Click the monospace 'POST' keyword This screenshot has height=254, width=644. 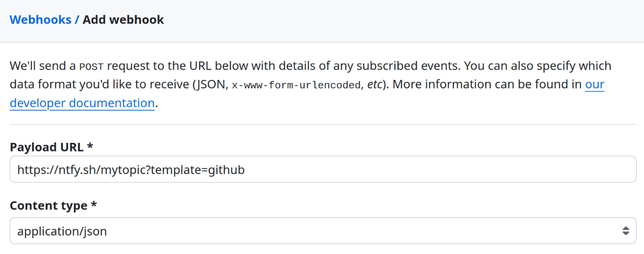(x=92, y=67)
